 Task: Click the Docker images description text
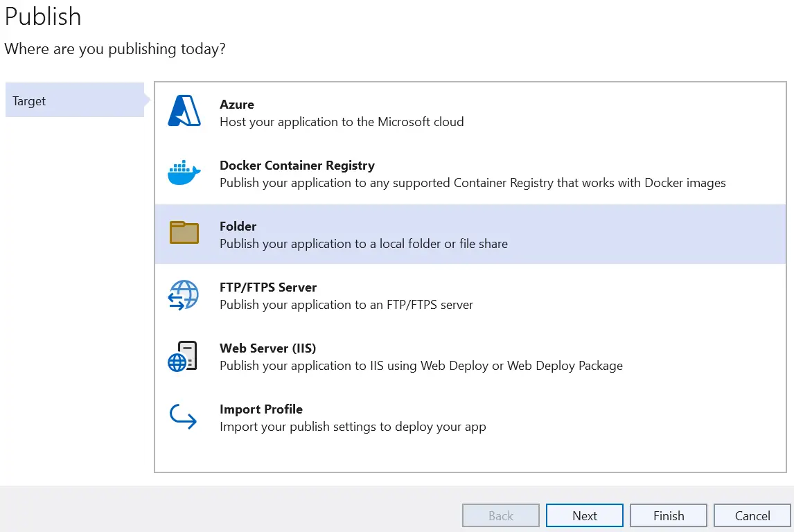[x=473, y=183]
